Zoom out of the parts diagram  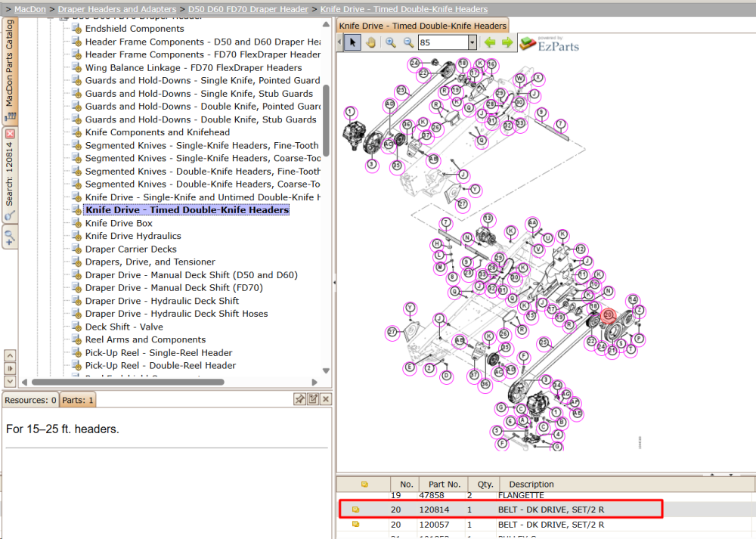pyautogui.click(x=408, y=42)
